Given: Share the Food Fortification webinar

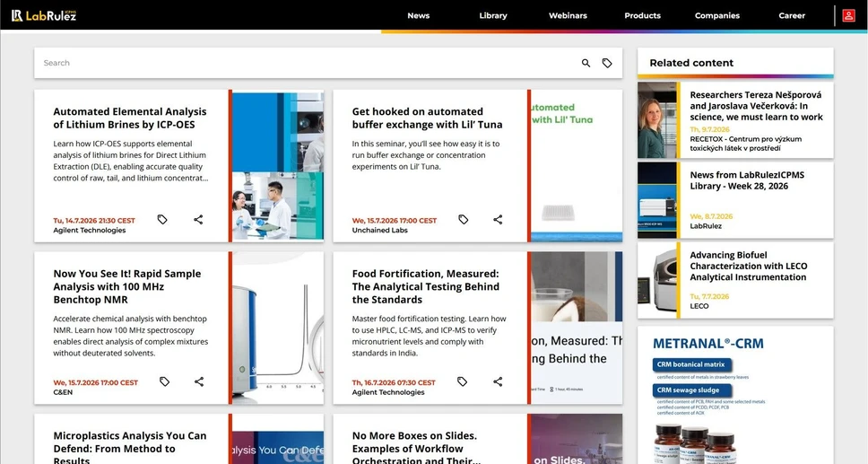Looking at the screenshot, I should (498, 381).
